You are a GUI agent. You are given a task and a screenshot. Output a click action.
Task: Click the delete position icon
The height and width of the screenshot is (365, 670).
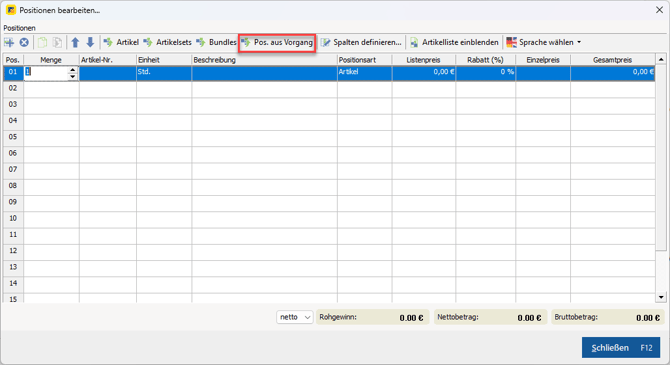point(24,42)
